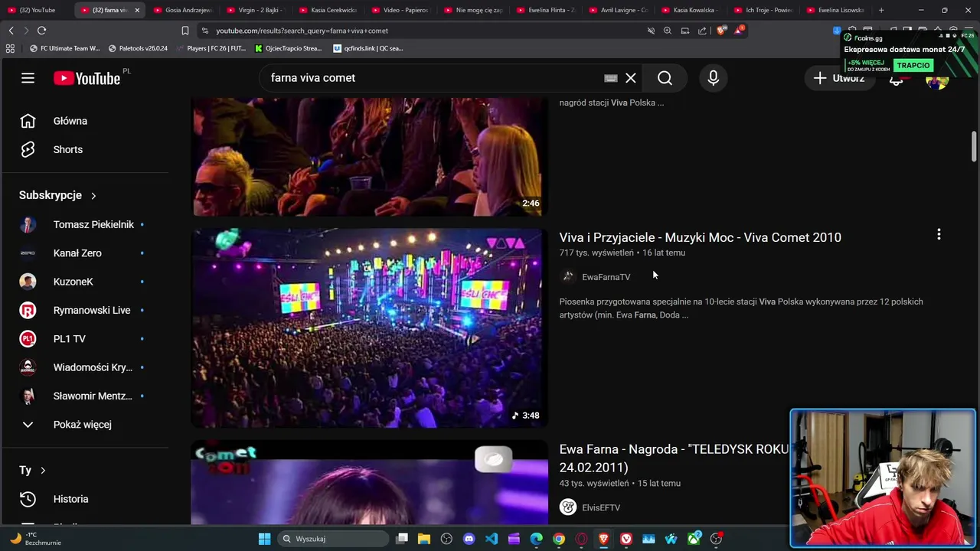
Task: Open video title Viva i Przyjaciele - Muzyki Moc
Action: pyautogui.click(x=700, y=237)
